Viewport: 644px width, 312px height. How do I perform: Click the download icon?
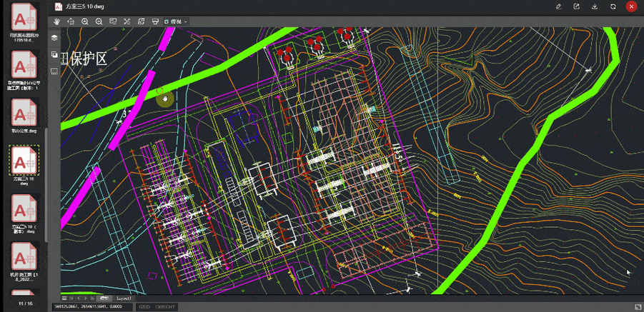click(x=595, y=6)
